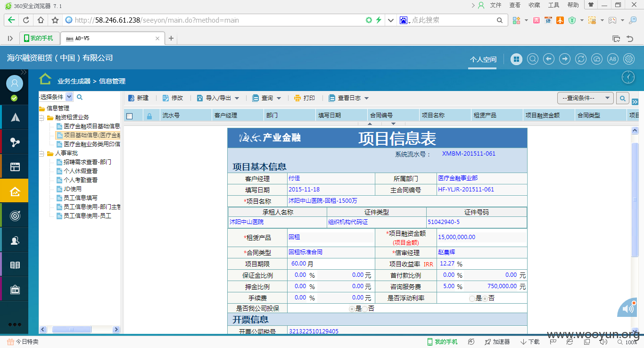
Task: Click the 修改 button in the toolbar
Action: [172, 98]
